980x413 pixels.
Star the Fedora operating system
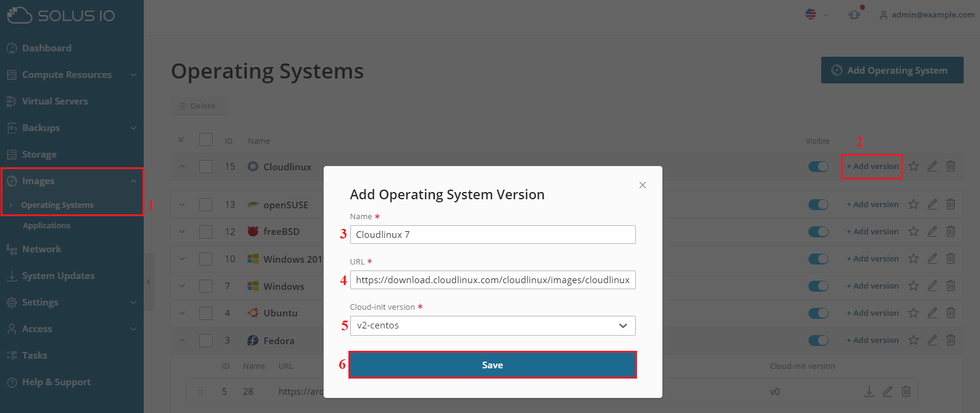[914, 340]
